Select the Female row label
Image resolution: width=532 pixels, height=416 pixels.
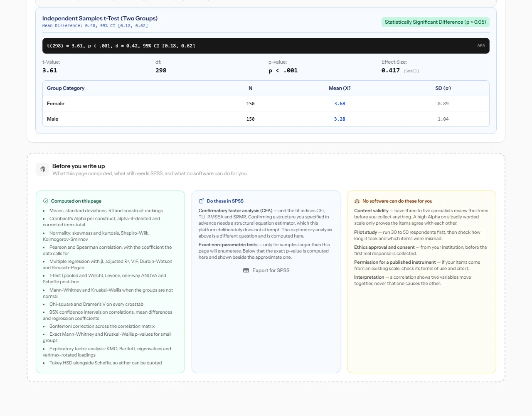pos(56,104)
